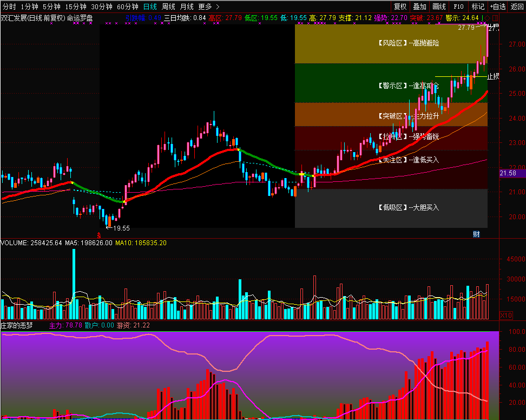This screenshot has height=420, width=526.
Task: Click the 27.00 price axis label
Action: (x=517, y=44)
